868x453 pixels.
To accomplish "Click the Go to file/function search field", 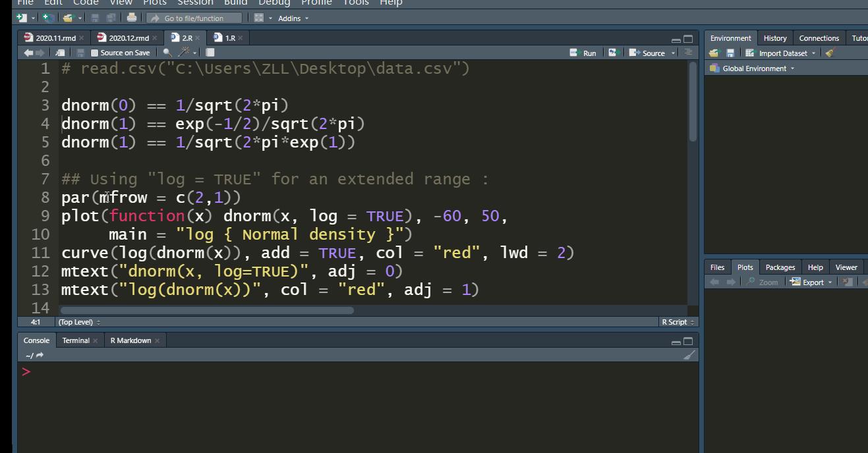I will click(x=194, y=18).
